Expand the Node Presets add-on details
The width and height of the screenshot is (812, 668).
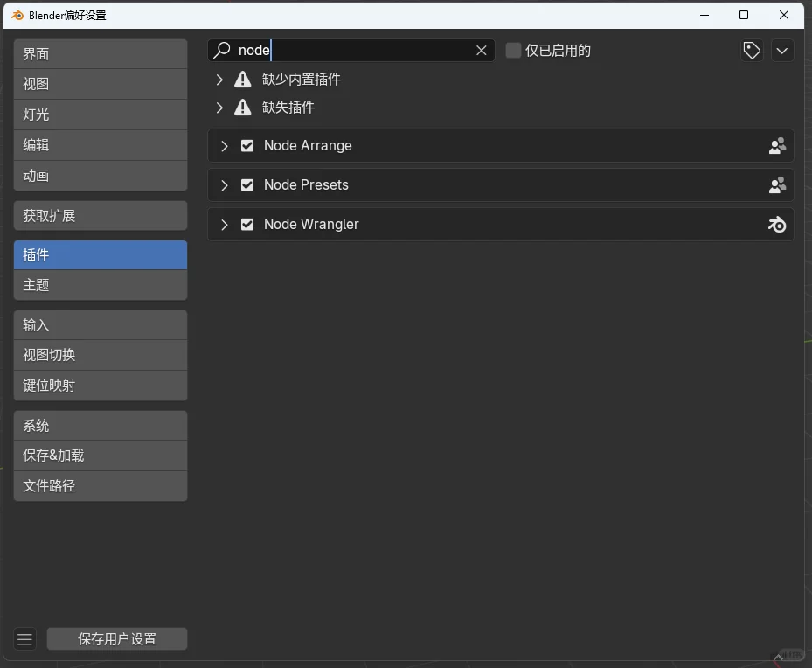click(224, 184)
